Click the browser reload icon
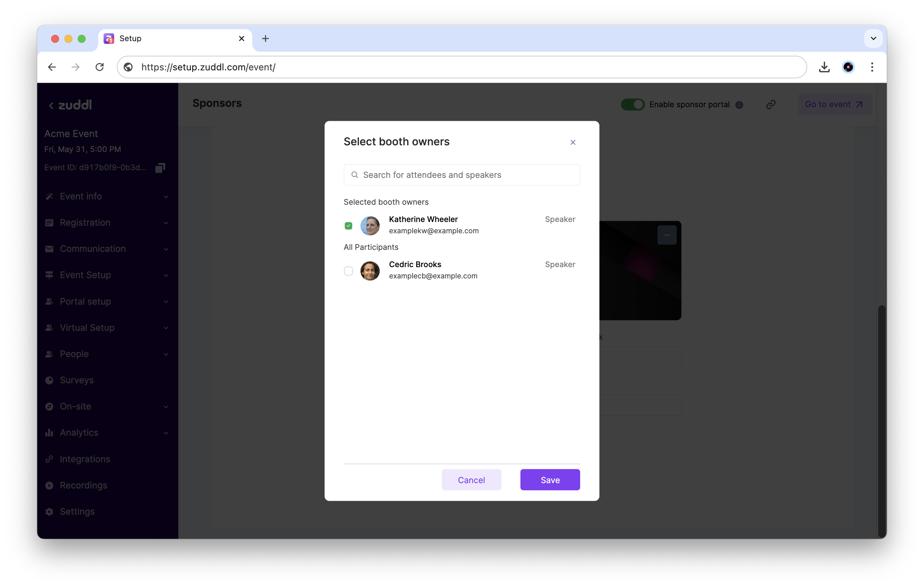This screenshot has width=924, height=588. pyautogui.click(x=100, y=67)
